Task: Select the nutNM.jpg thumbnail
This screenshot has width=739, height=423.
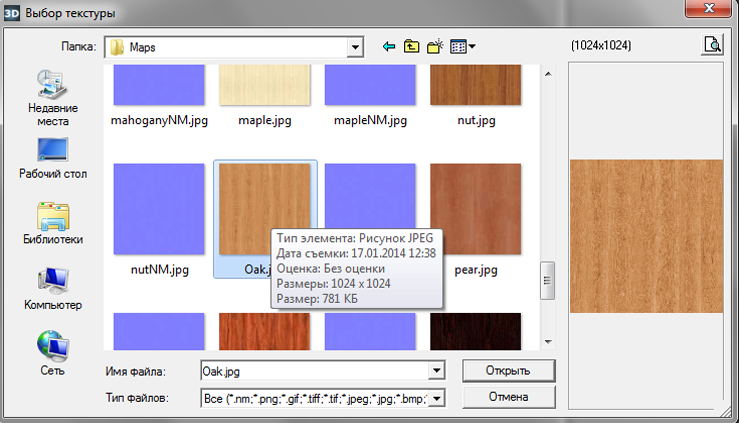Action: tap(159, 209)
